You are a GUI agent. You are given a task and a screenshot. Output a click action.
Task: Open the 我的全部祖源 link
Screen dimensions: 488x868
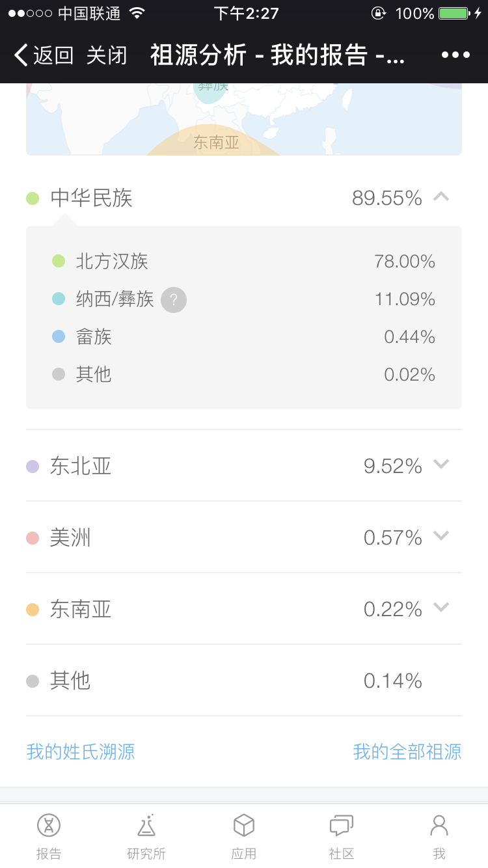click(x=407, y=752)
